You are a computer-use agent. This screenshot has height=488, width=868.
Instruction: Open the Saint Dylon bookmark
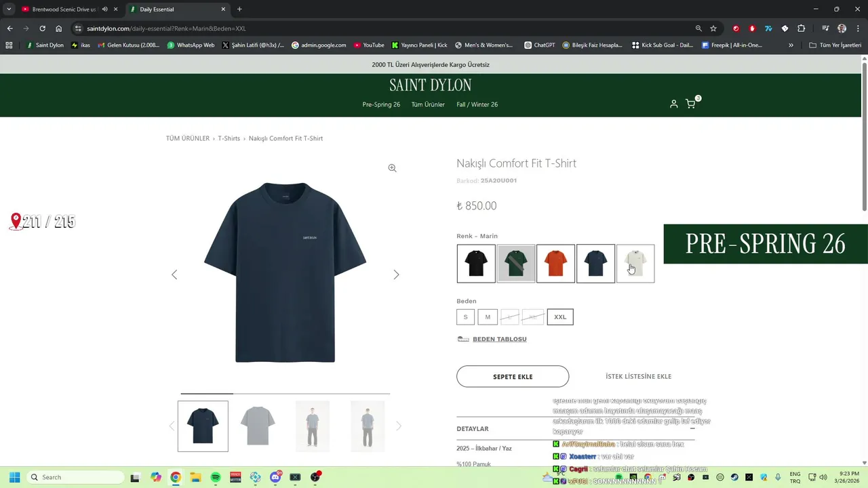[x=45, y=45]
